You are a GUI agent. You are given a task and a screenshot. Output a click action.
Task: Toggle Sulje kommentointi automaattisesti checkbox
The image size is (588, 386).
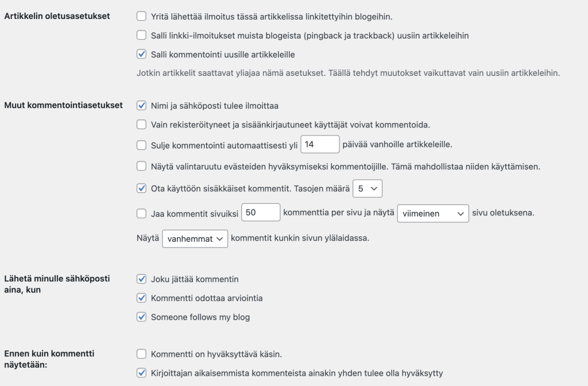click(141, 145)
